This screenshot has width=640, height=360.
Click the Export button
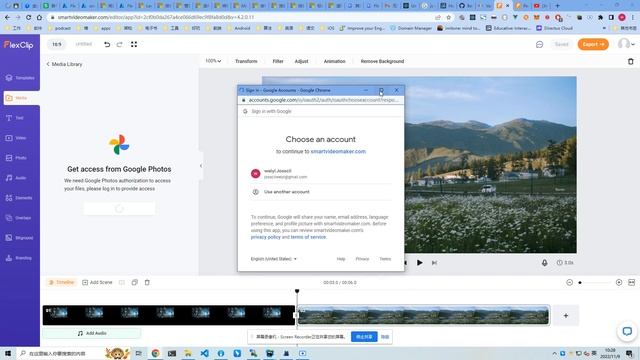[x=593, y=44]
